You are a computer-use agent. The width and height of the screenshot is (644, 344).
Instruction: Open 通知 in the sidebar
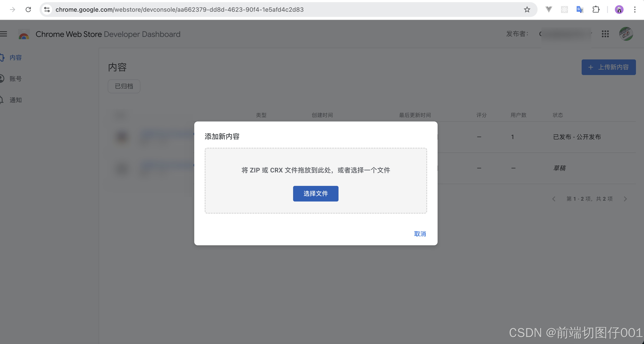(15, 100)
